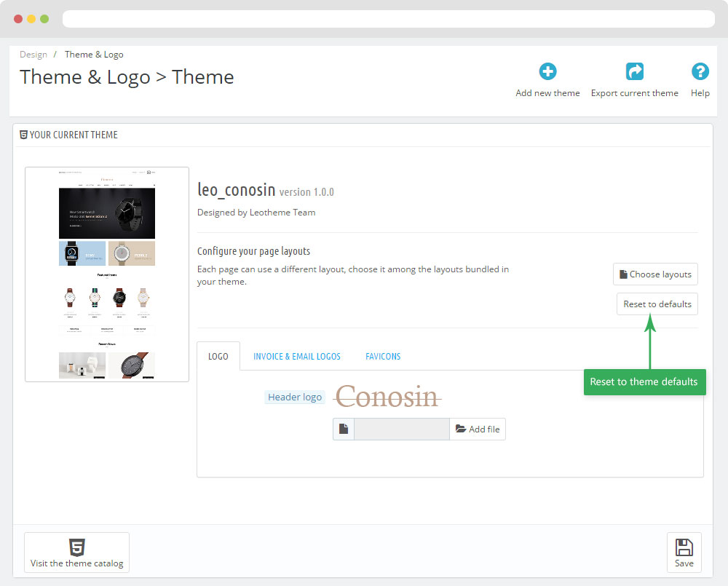This screenshot has height=586, width=728.
Task: Open Help via the question mark icon
Action: click(700, 71)
